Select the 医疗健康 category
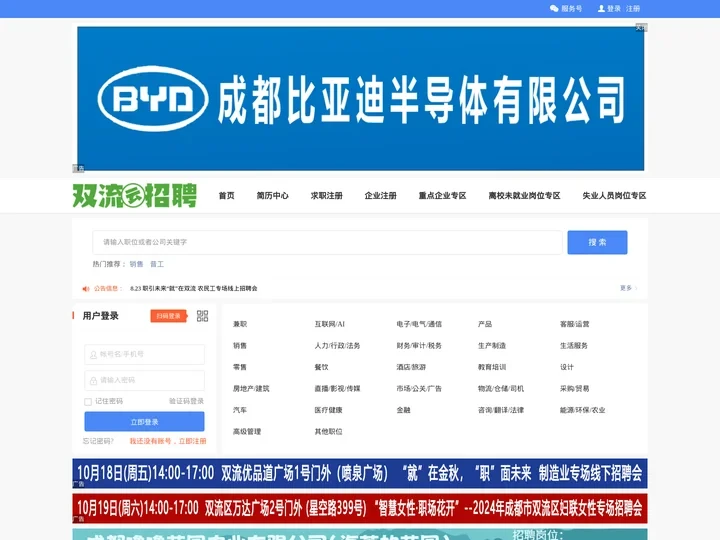720x540 pixels. 329,410
